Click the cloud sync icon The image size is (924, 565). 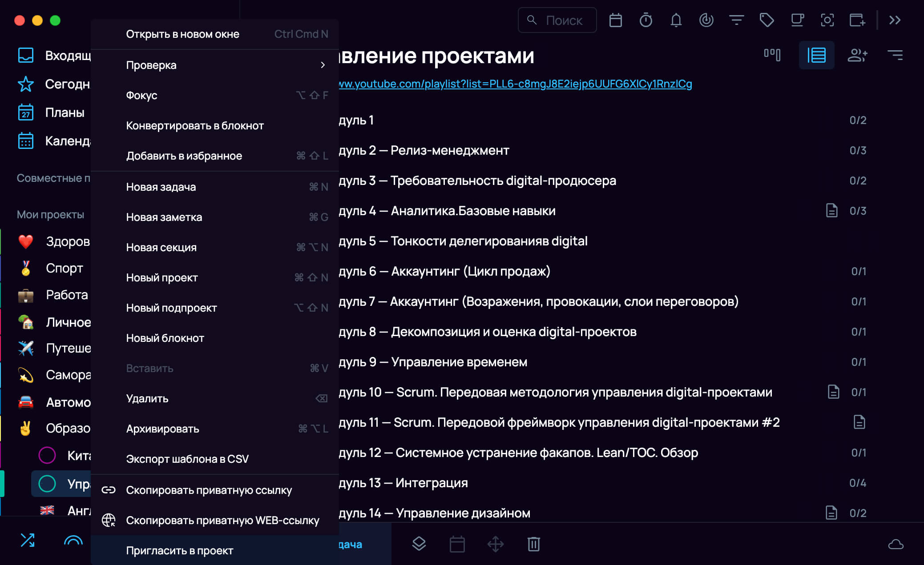tap(896, 544)
